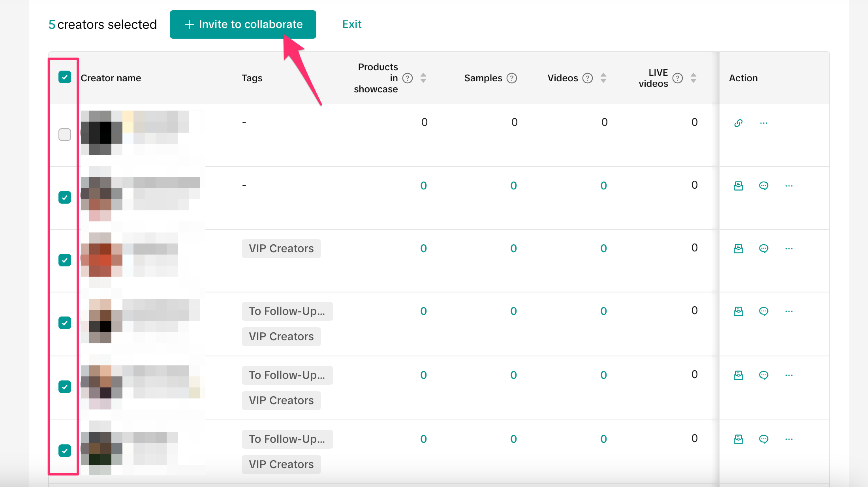Sort by Videos column arrows
This screenshot has width=868, height=487.
(x=603, y=78)
